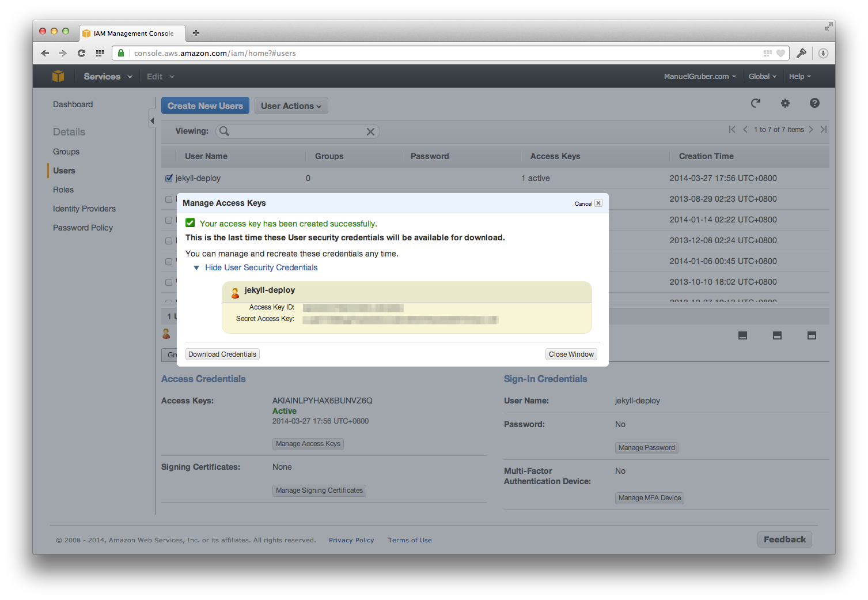Open the Edit dropdown in navbar
The image size is (868, 600).
160,76
